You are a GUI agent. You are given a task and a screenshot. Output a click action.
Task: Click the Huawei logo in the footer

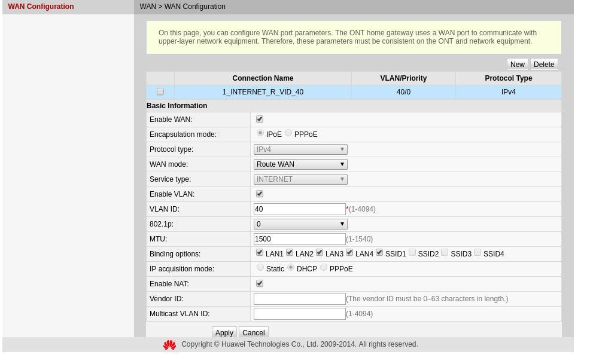point(169,345)
